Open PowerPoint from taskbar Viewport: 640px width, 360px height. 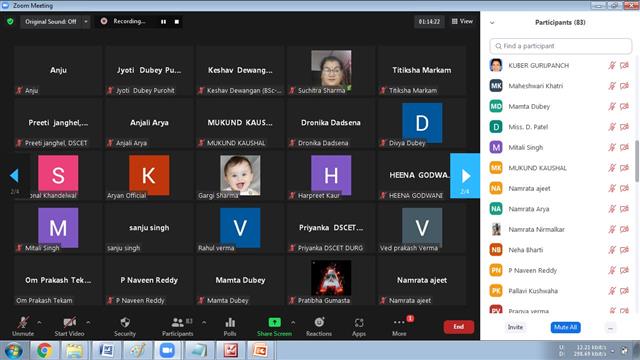click(x=260, y=351)
